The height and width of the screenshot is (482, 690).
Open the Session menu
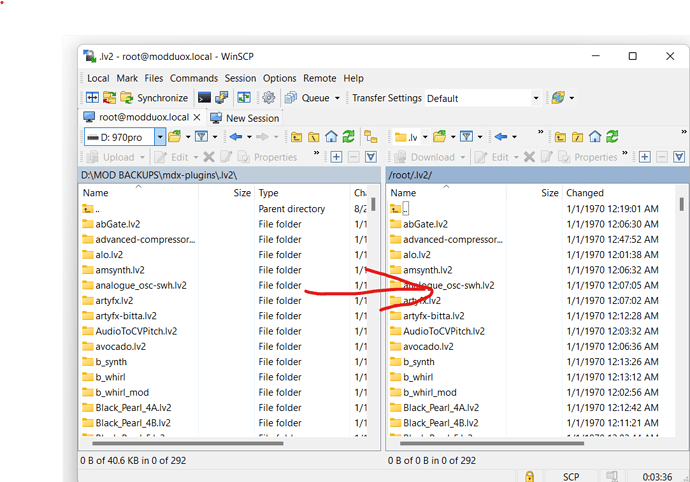[240, 78]
